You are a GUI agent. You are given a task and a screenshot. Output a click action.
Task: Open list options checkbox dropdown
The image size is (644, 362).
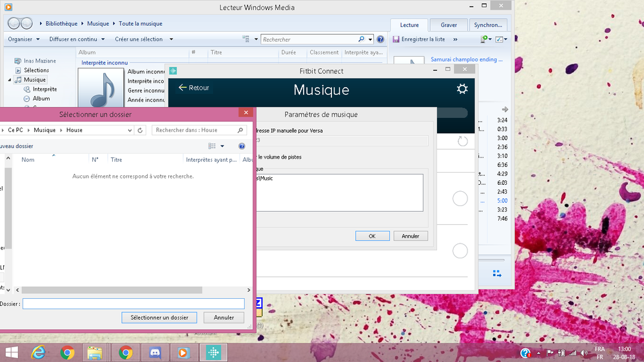[x=501, y=39]
